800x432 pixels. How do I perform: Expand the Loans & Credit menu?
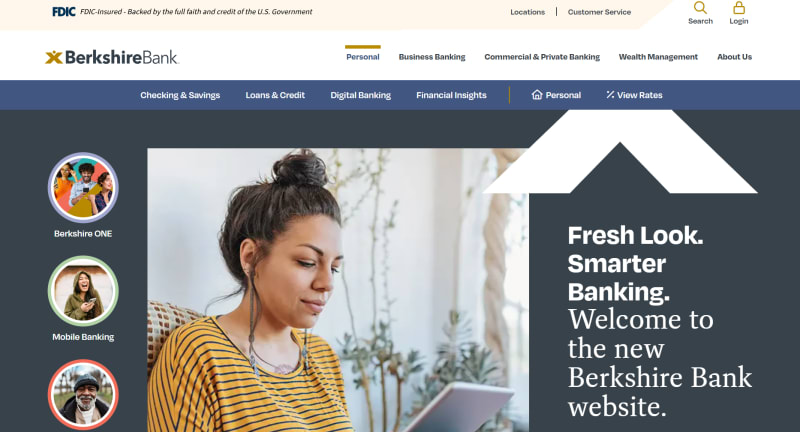point(275,95)
